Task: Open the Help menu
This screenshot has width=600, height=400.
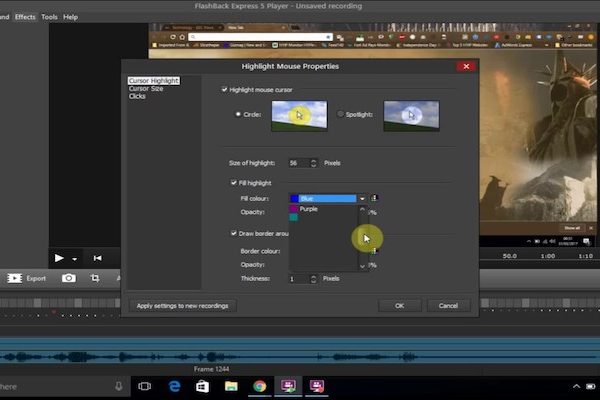Action: tap(70, 17)
